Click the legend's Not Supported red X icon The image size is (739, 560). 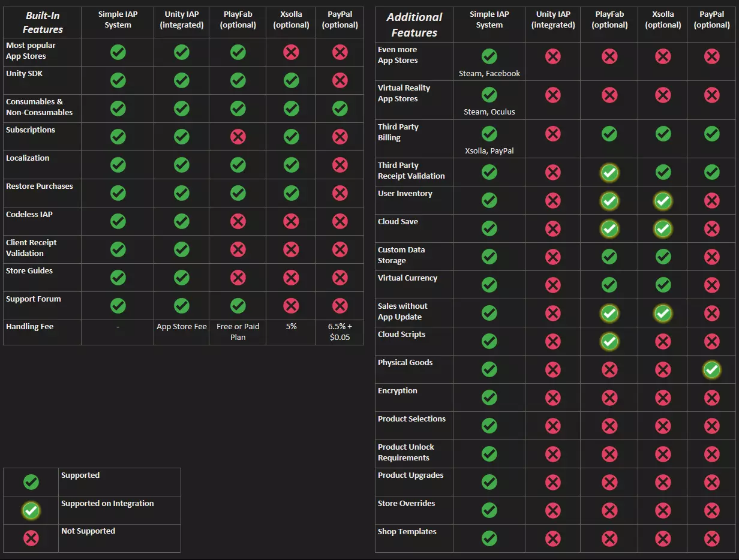click(31, 538)
